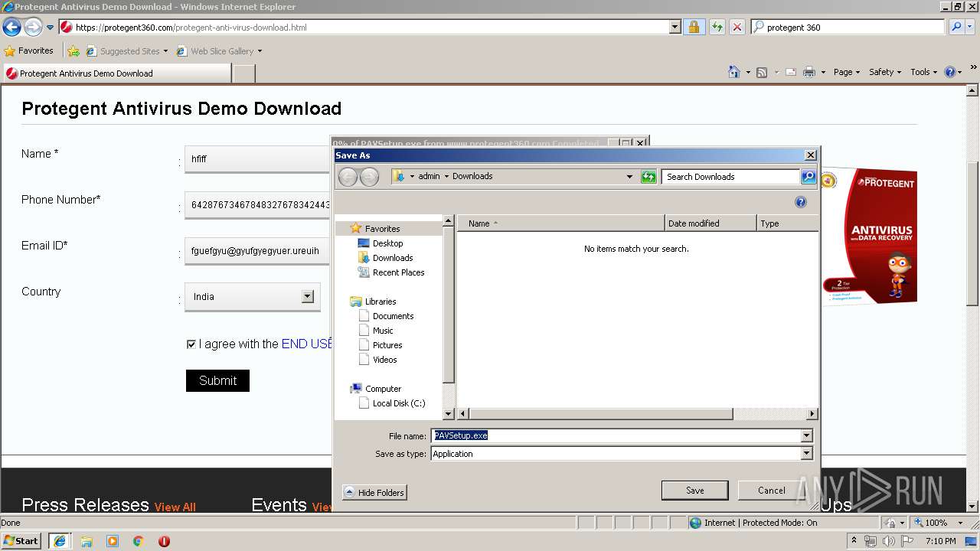Image resolution: width=980 pixels, height=551 pixels.
Task: Click the RSS feeds icon
Action: click(762, 72)
